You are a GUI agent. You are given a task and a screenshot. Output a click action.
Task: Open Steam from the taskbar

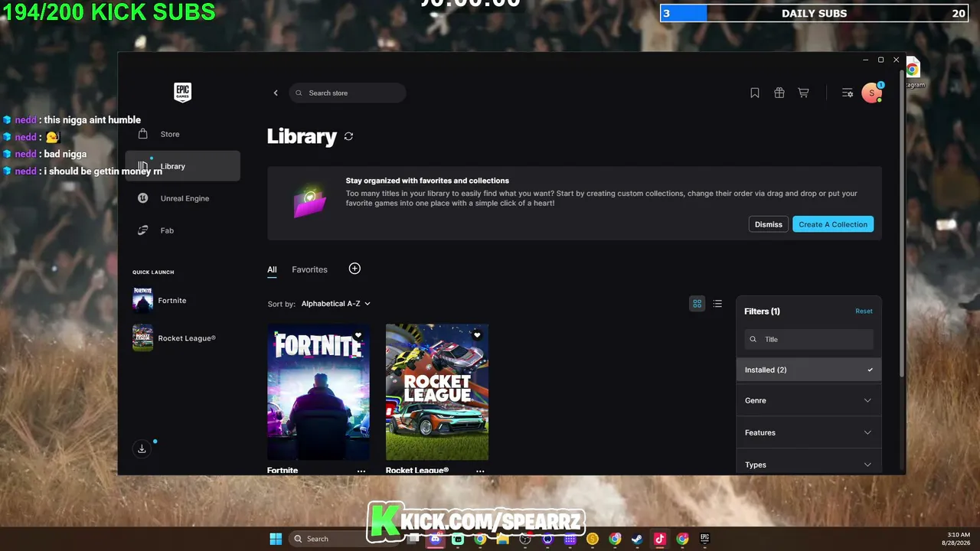pos(637,539)
